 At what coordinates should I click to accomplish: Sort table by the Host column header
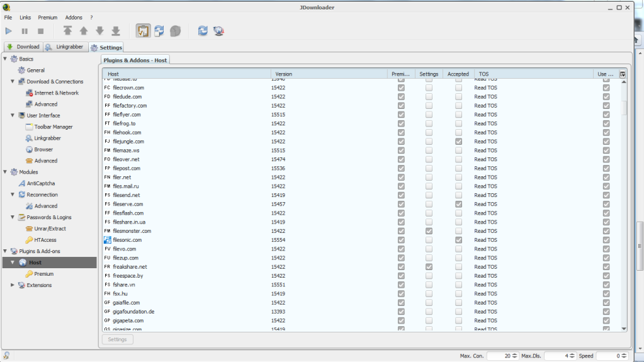click(186, 74)
